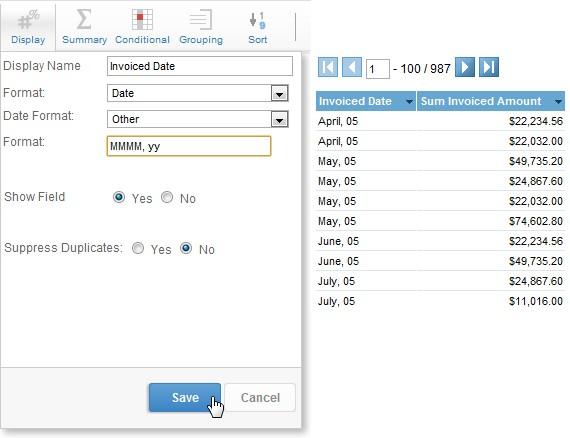The height and width of the screenshot is (438, 570).
Task: Select No for Show Field
Action: (x=167, y=197)
